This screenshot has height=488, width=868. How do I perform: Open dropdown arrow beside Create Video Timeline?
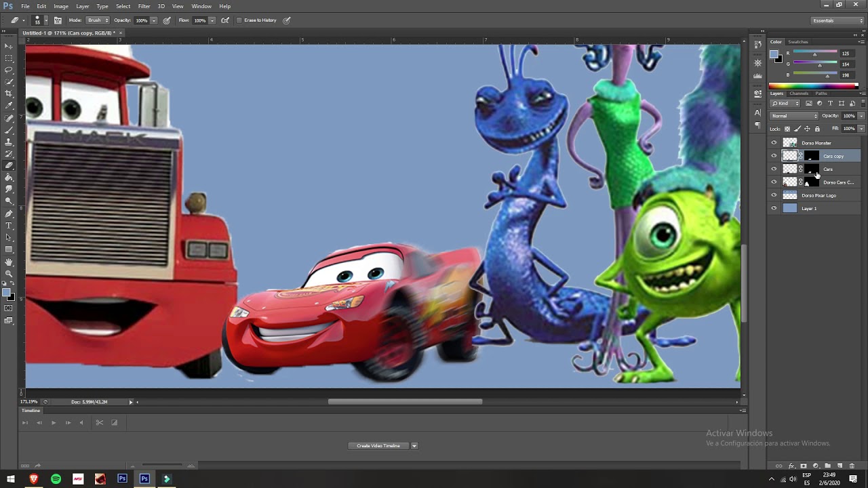click(414, 446)
